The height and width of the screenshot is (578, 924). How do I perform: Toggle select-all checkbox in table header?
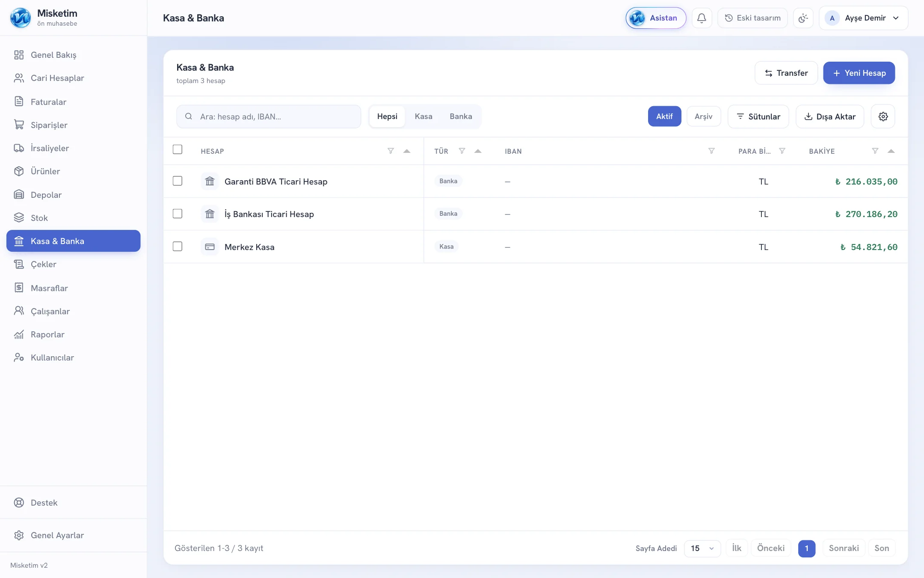[x=178, y=149]
